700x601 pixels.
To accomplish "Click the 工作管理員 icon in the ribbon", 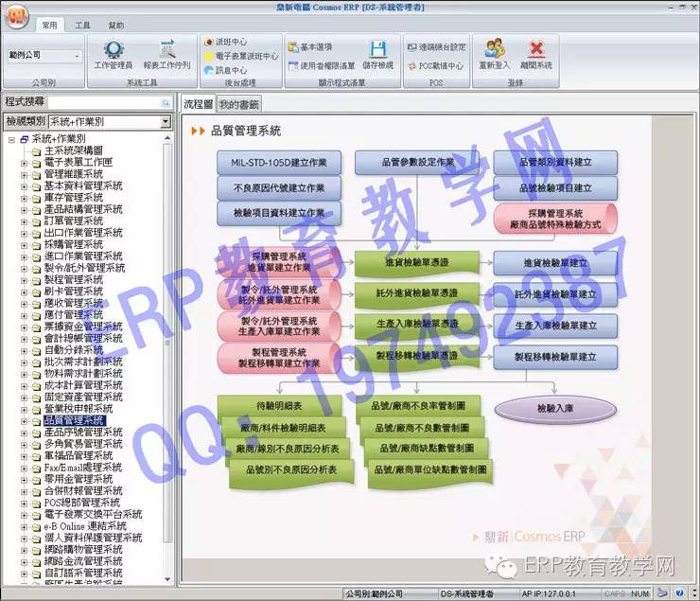I will point(113,53).
